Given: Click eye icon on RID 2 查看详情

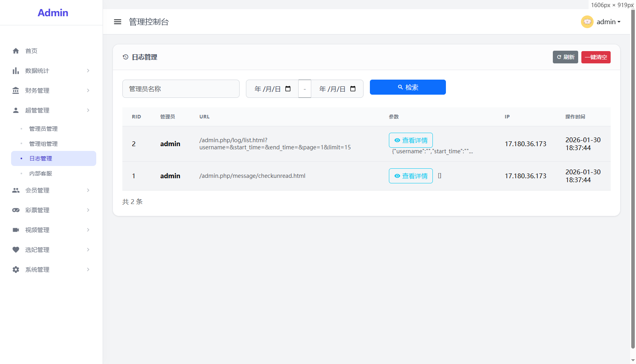Looking at the screenshot, I should point(397,140).
